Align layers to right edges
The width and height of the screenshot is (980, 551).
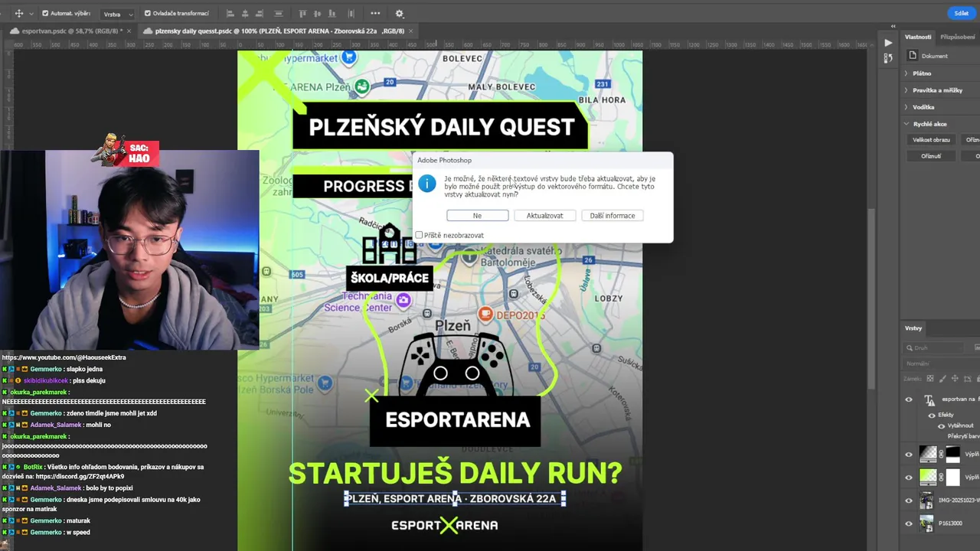260,13
